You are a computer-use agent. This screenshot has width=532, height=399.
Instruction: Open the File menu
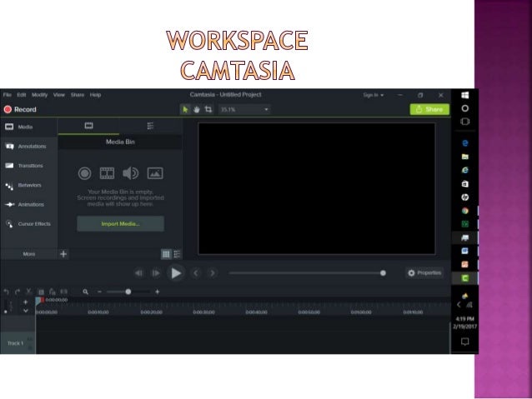[x=8, y=95]
